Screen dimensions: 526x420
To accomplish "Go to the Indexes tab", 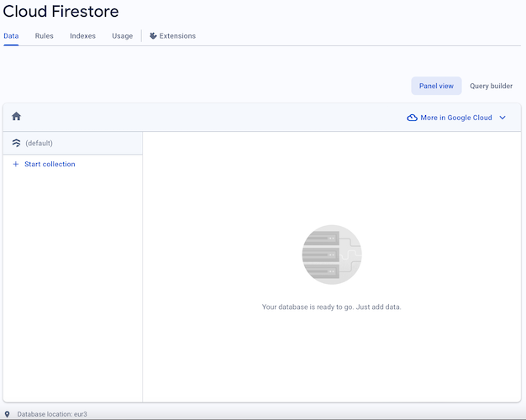I will click(83, 36).
